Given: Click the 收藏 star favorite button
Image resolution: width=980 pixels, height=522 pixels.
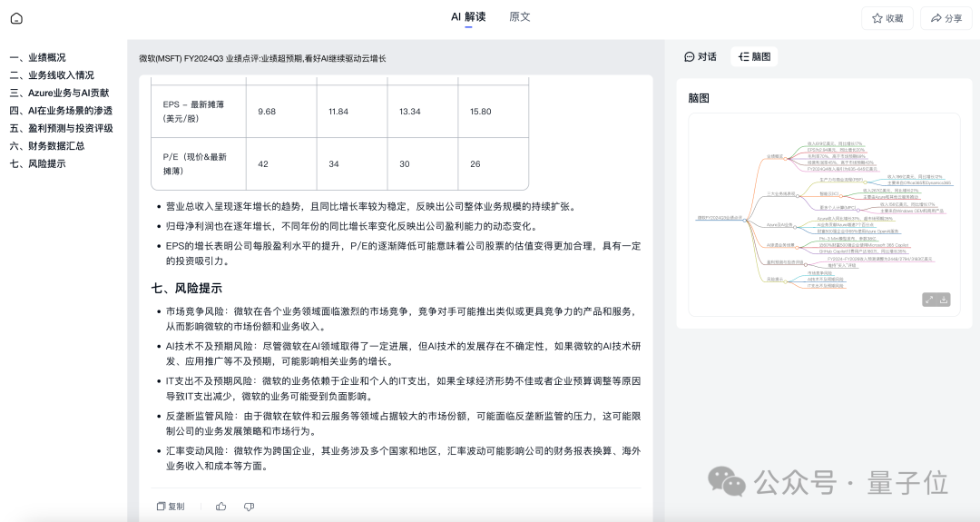Looking at the screenshot, I should click(x=887, y=18).
